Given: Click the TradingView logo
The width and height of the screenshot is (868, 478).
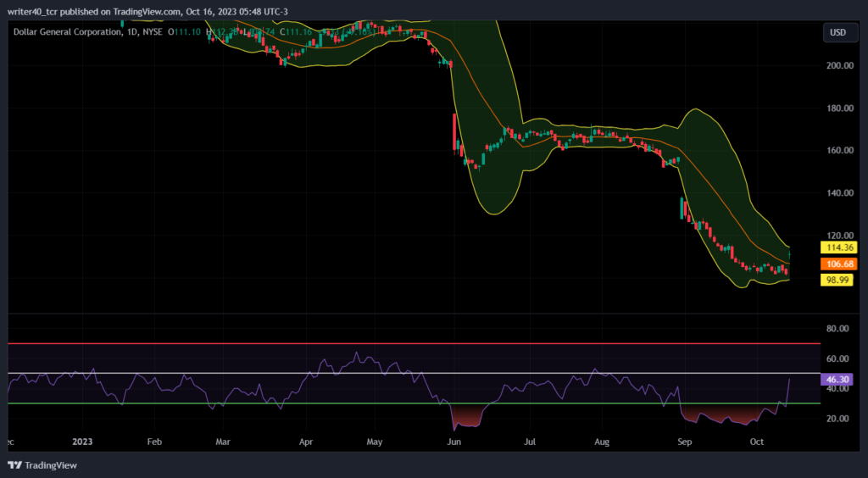Looking at the screenshot, I should point(42,465).
